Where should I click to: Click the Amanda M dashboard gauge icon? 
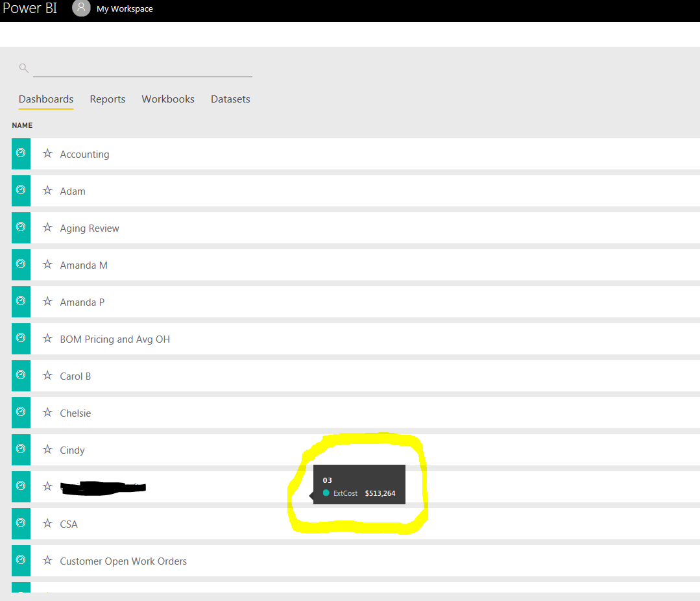(21, 264)
